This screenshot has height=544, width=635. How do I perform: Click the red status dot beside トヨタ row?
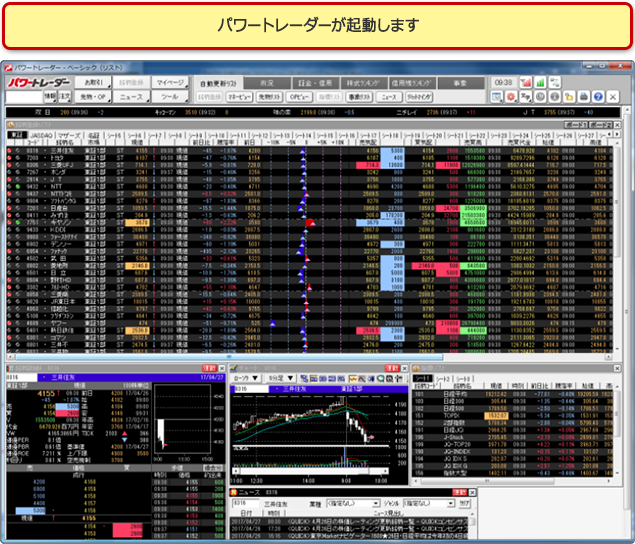click(x=10, y=157)
